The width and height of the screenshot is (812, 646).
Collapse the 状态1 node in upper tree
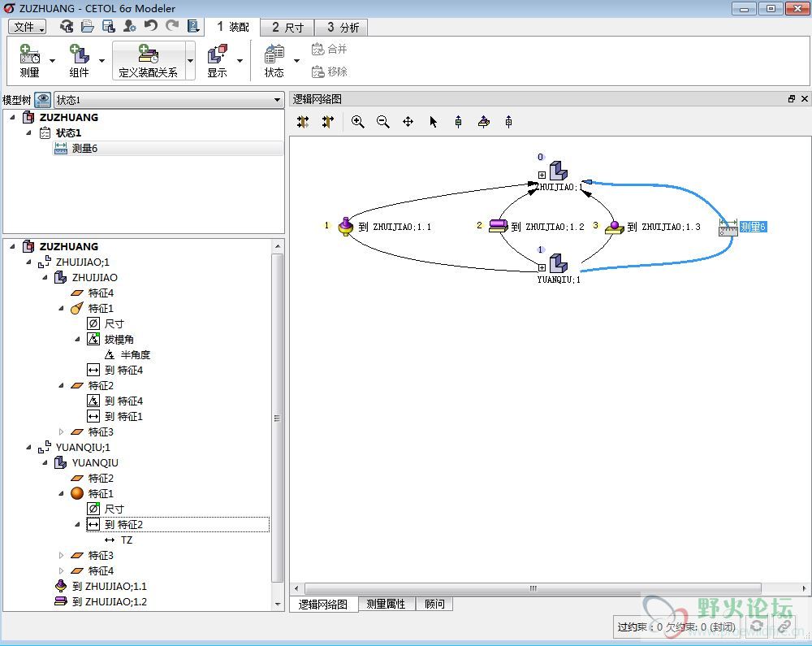click(29, 133)
